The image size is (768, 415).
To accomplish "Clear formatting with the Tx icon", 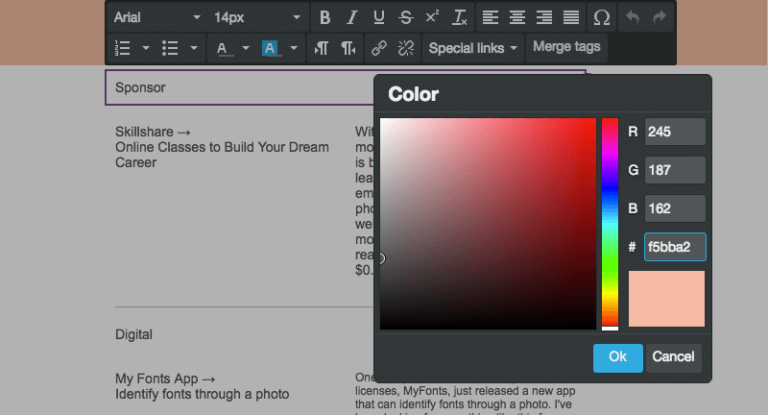I will point(459,18).
